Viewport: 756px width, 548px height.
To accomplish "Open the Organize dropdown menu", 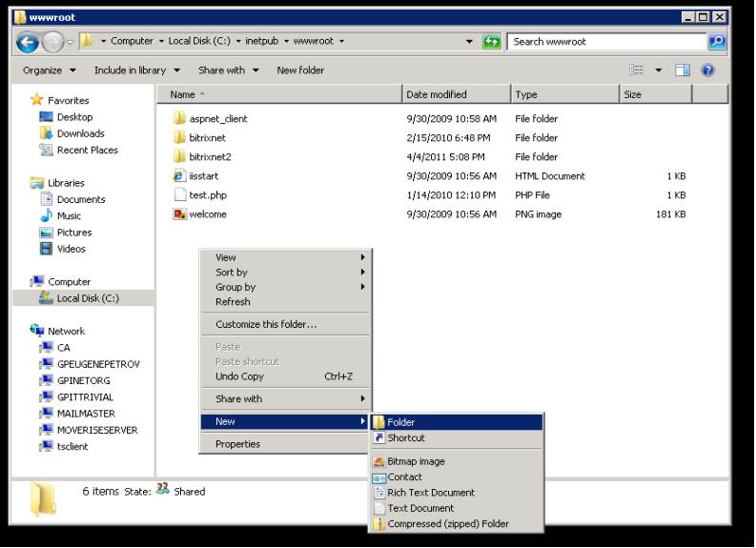I will click(50, 71).
